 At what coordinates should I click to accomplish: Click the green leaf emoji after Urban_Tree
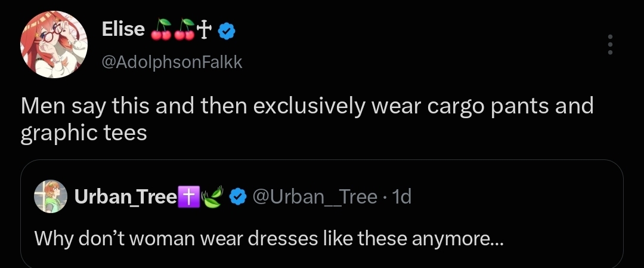(212, 196)
